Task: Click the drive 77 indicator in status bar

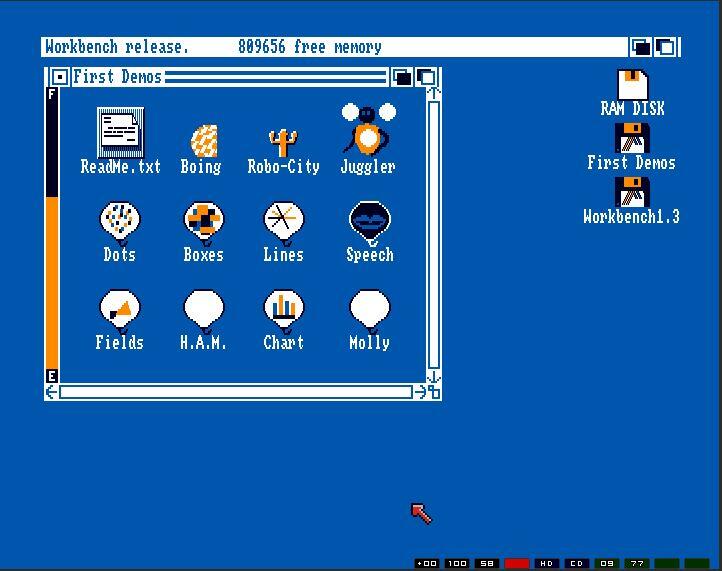Action: click(x=637, y=563)
